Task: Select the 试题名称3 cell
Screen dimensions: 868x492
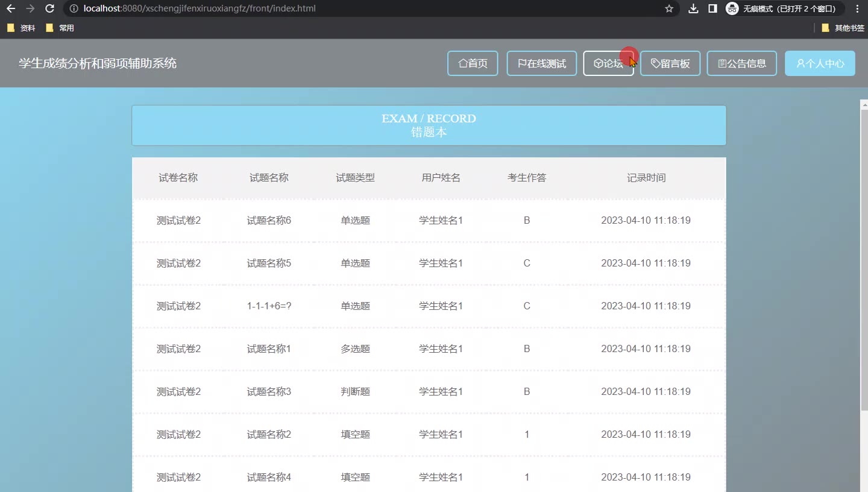Action: pyautogui.click(x=269, y=392)
